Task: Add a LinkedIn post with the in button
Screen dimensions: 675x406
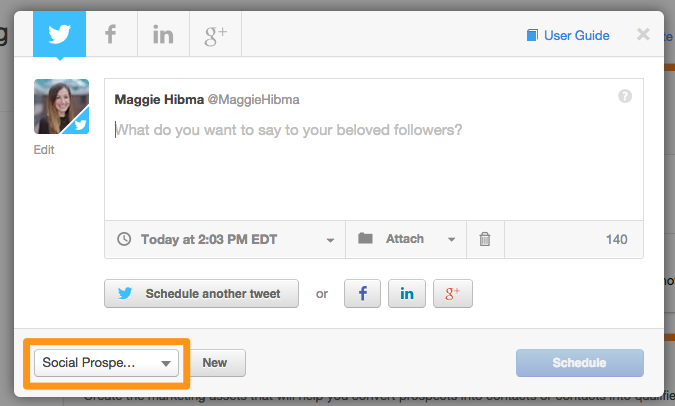Action: [407, 294]
